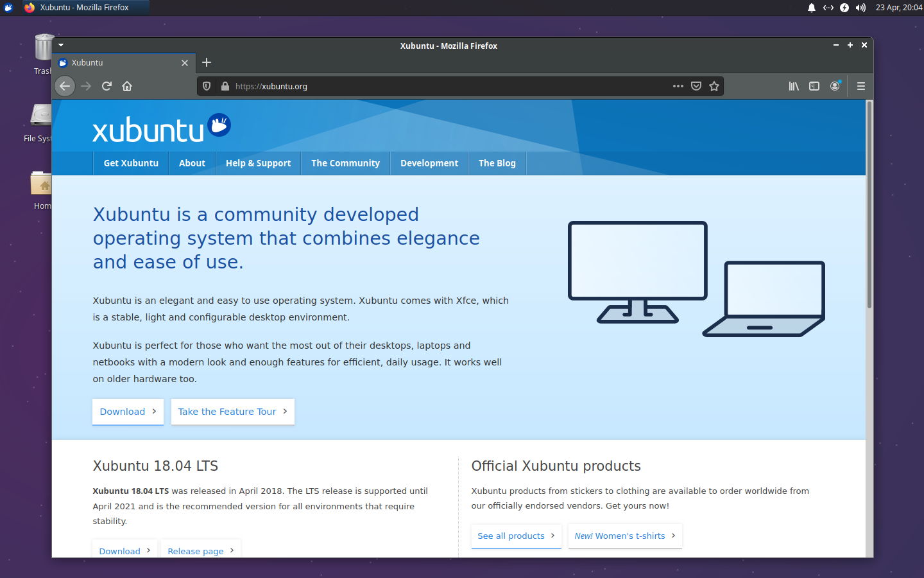Open page actions with the three-dot icon

tap(678, 86)
